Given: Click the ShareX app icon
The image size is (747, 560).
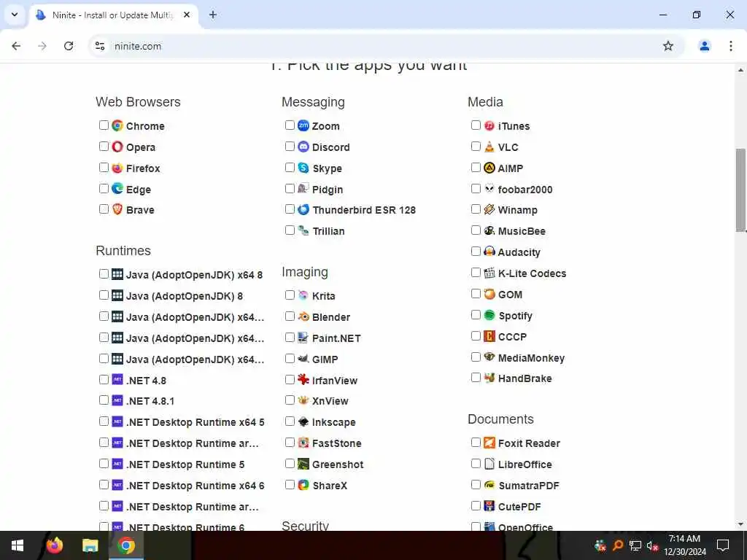Looking at the screenshot, I should [303, 485].
